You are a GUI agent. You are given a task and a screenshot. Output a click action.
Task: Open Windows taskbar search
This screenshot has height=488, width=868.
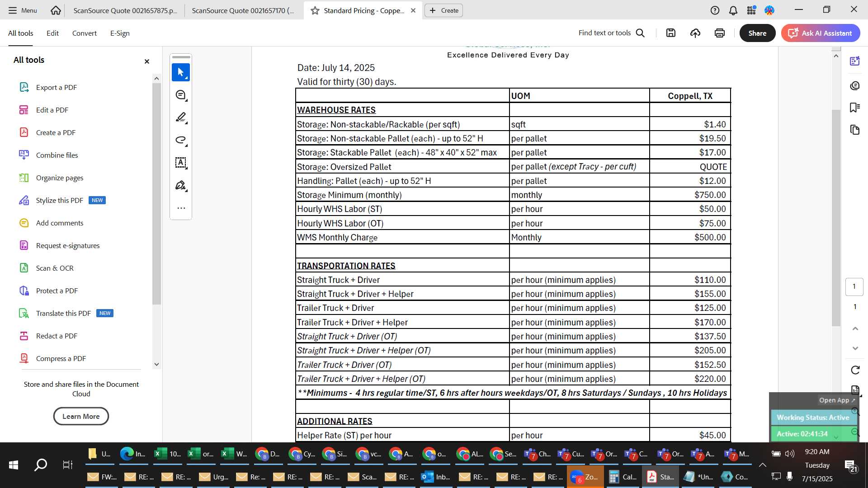[41, 465]
